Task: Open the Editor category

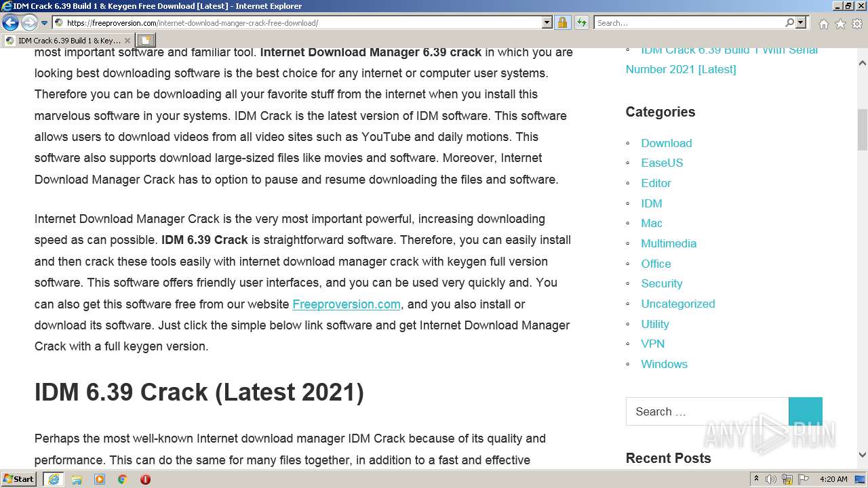Action: tap(656, 183)
